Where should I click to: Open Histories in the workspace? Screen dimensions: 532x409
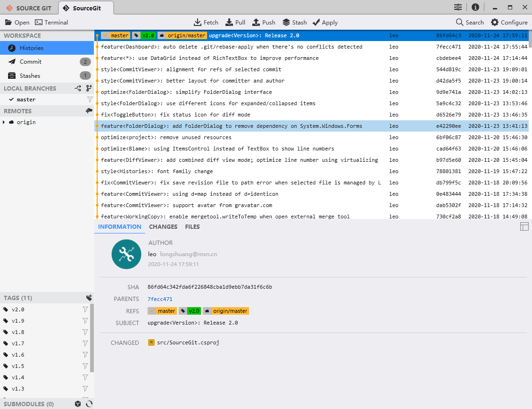(47, 48)
